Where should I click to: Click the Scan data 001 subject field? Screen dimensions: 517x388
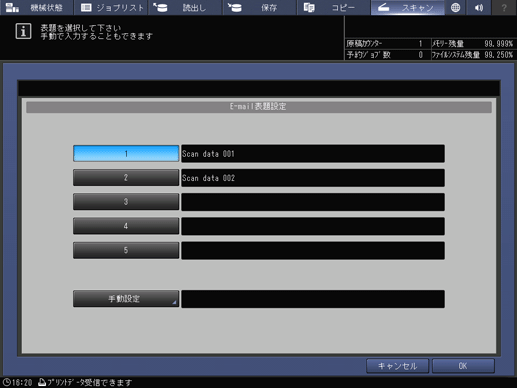(x=313, y=154)
